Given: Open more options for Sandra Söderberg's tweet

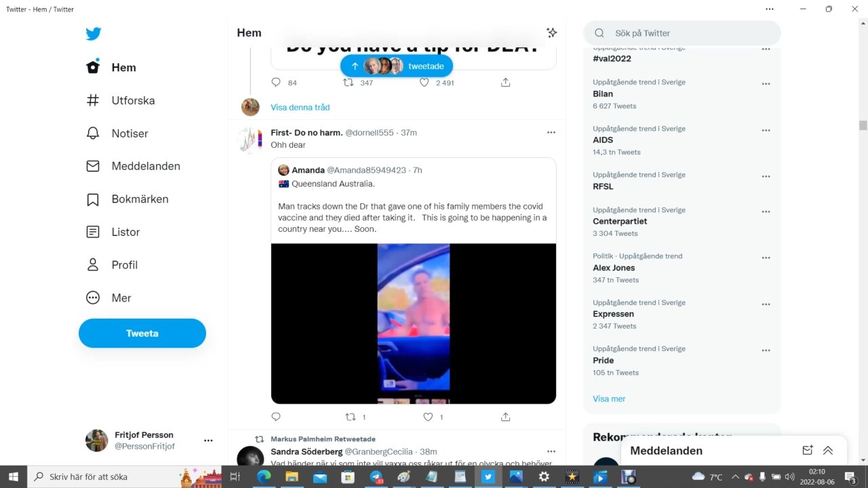Looking at the screenshot, I should coord(551,451).
